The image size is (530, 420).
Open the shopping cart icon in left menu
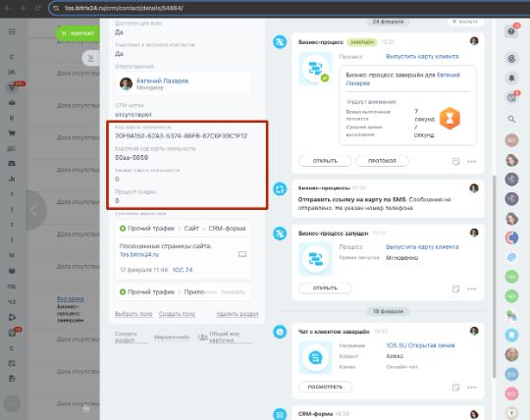point(12,132)
